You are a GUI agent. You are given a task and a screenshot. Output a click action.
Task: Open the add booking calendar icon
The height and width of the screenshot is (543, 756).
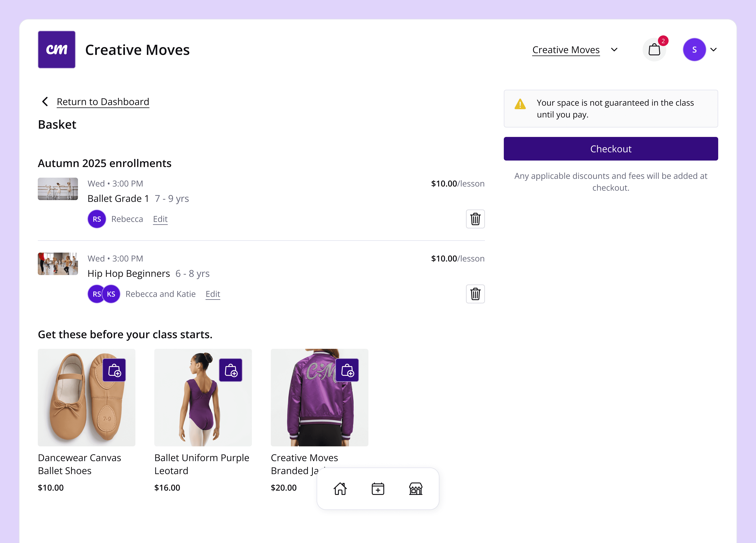click(378, 489)
